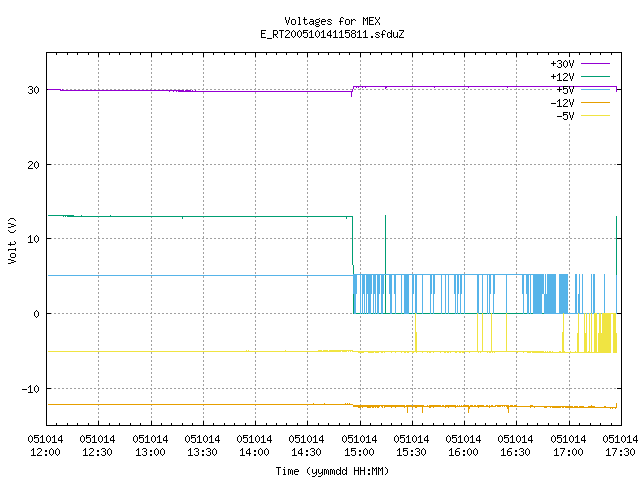The height and width of the screenshot is (480, 640).
Task: Click the green +12V spike after 15:00
Action: [x=385, y=245]
